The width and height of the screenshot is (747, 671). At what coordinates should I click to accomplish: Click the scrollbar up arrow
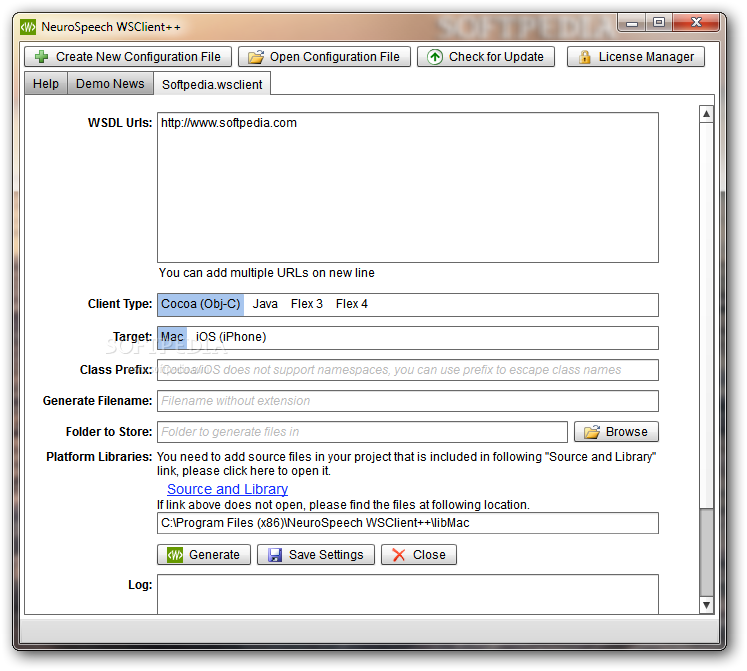[x=707, y=114]
